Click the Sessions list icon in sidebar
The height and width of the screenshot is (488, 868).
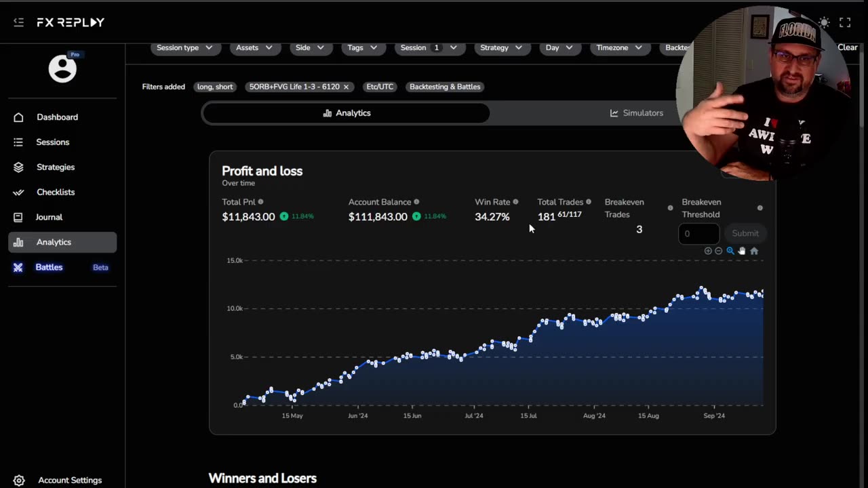point(18,142)
